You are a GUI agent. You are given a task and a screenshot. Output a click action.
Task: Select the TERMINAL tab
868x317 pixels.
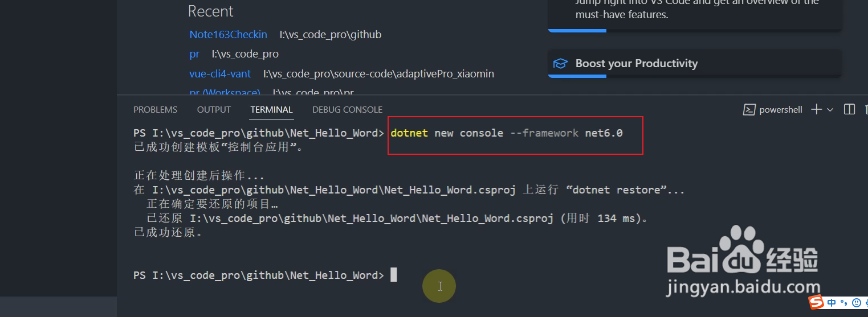(x=271, y=109)
